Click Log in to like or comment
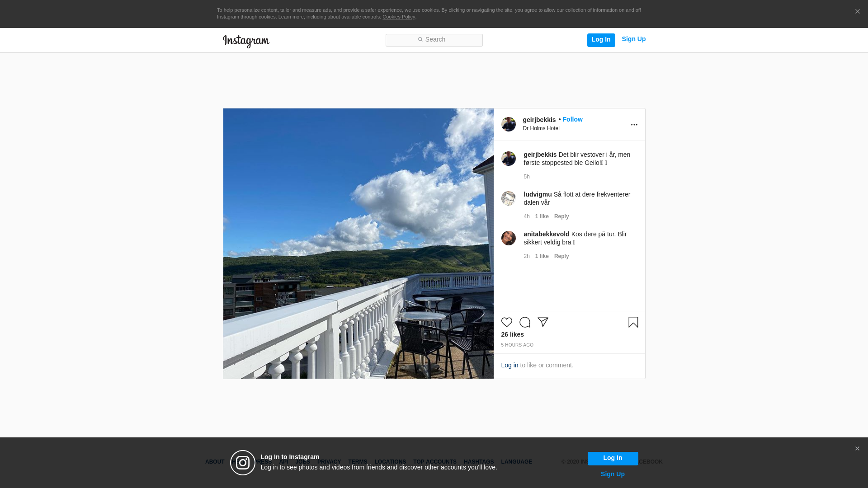The height and width of the screenshot is (488, 868). (x=509, y=365)
